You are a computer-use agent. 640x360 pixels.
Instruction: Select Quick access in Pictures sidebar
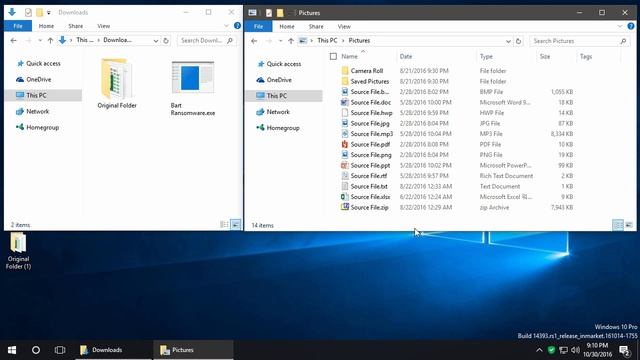tap(283, 64)
